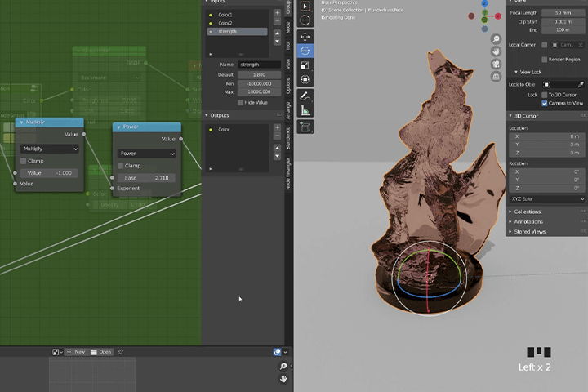
Task: Switch to Tool sidebar tab
Action: coord(288,46)
